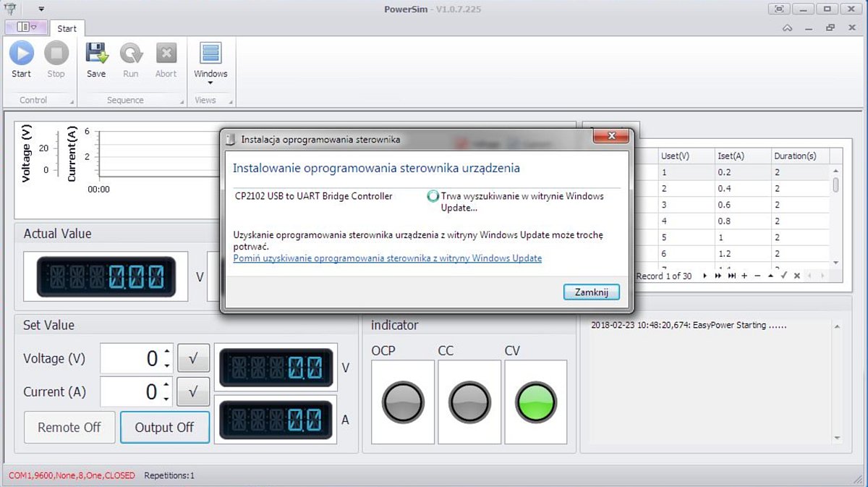Increase the Current value with up arrow
This screenshot has width=868, height=487.
tap(167, 385)
